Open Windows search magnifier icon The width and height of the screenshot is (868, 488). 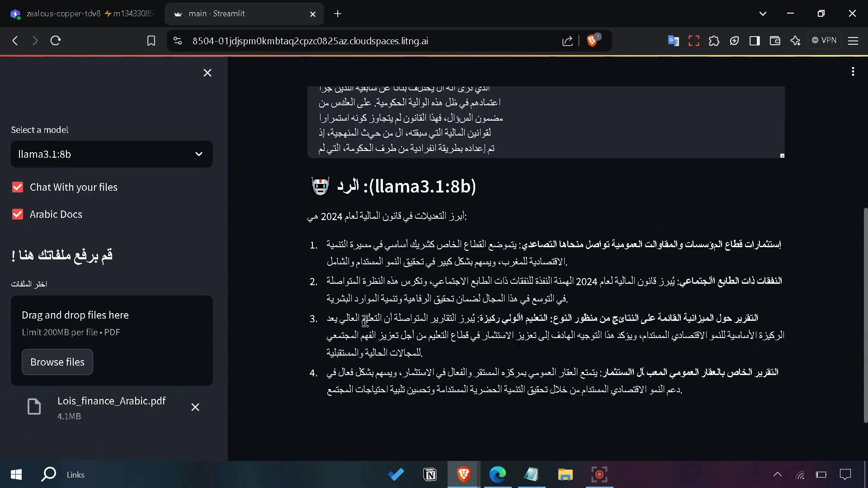coord(48,474)
